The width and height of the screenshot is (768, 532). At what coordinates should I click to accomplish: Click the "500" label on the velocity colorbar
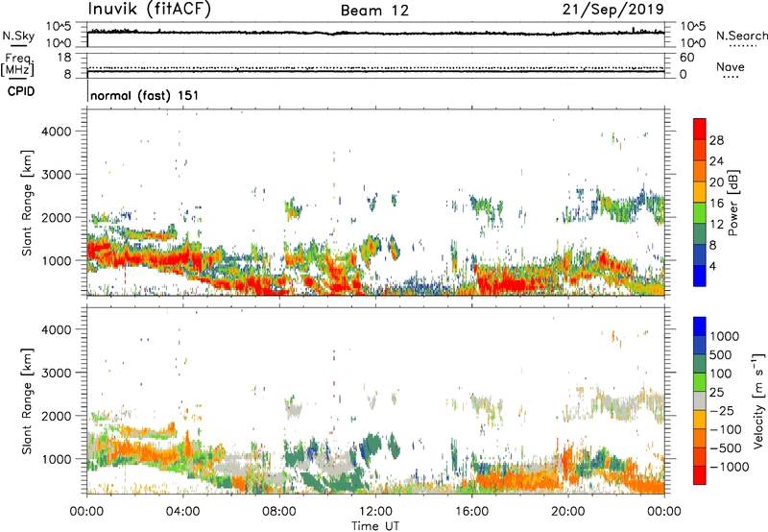(x=721, y=355)
